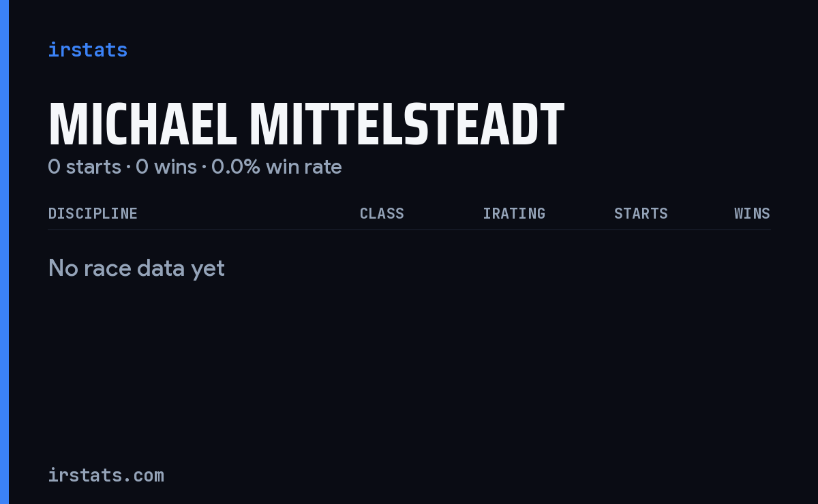Click the dot separator after '0 starts'
The image size is (818, 504).
128,168
